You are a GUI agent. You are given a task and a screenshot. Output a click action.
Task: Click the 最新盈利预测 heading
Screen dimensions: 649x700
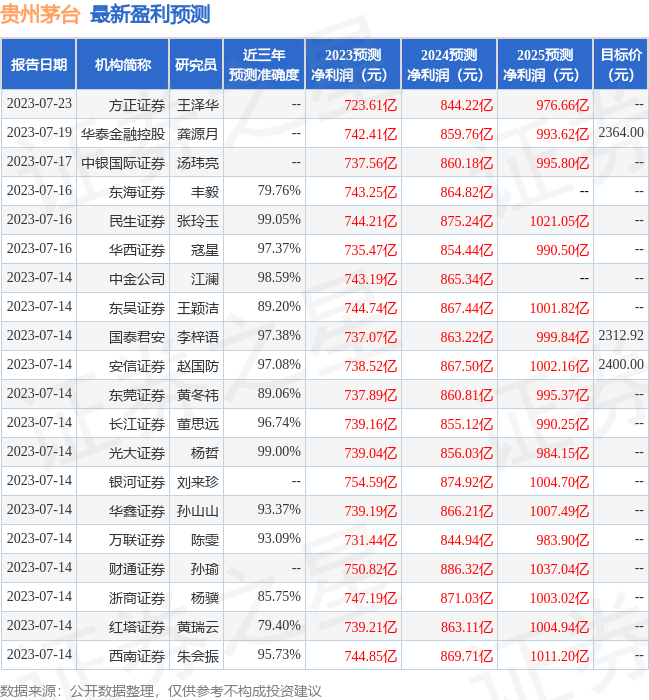(x=150, y=15)
